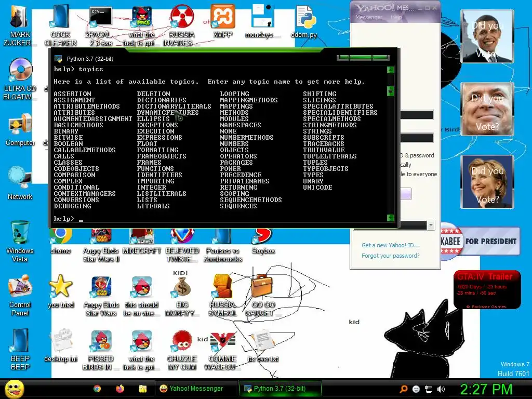Click the TUPLELITERALS topic in Python help
The height and width of the screenshot is (399, 532).
(x=330, y=156)
